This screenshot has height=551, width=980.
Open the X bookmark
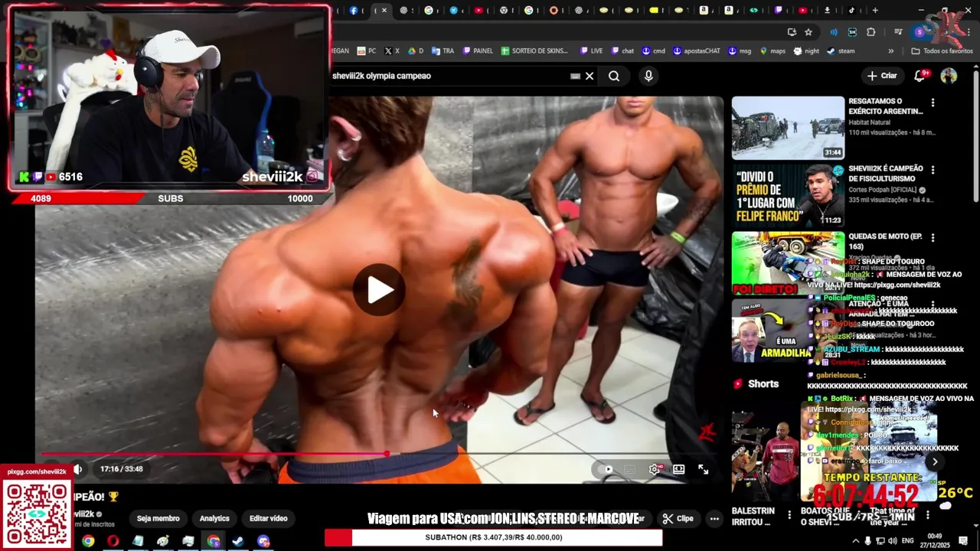(391, 51)
